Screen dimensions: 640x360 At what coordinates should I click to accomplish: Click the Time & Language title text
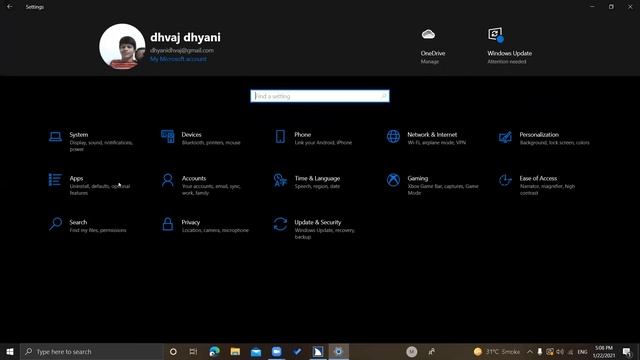coord(317,178)
